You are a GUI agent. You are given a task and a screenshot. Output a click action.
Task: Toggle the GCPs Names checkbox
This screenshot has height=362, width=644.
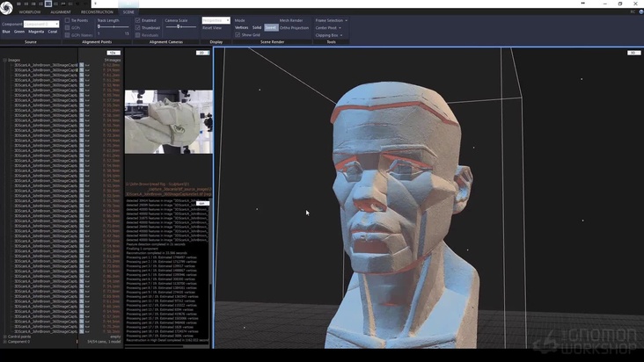tap(68, 35)
